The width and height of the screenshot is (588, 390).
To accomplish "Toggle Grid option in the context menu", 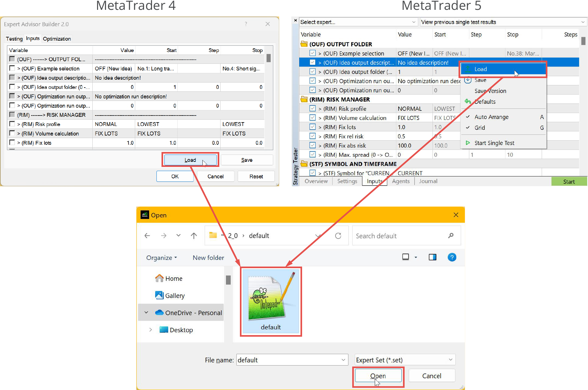I will point(503,128).
